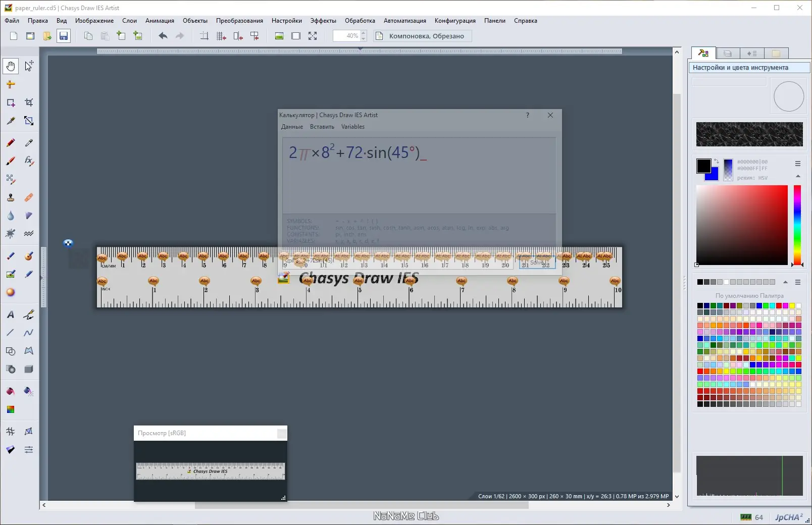Toggle full screen with the four-arrows icon

pos(313,36)
